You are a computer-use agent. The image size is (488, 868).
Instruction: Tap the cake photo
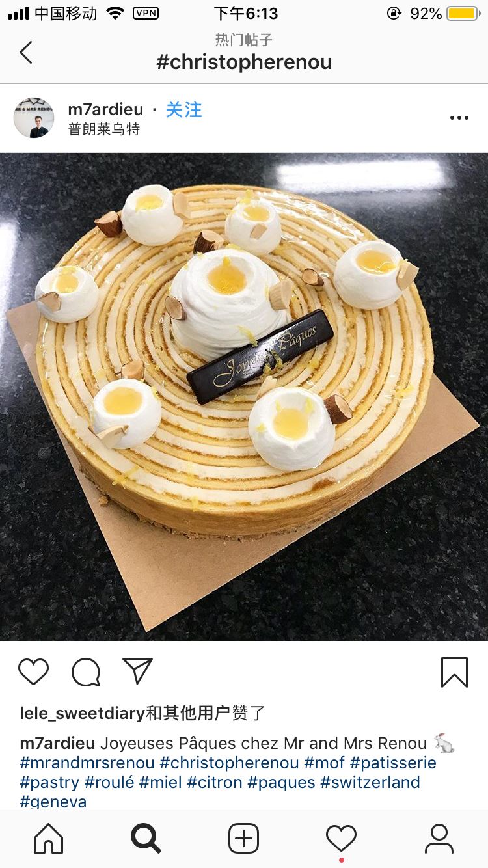(244, 397)
